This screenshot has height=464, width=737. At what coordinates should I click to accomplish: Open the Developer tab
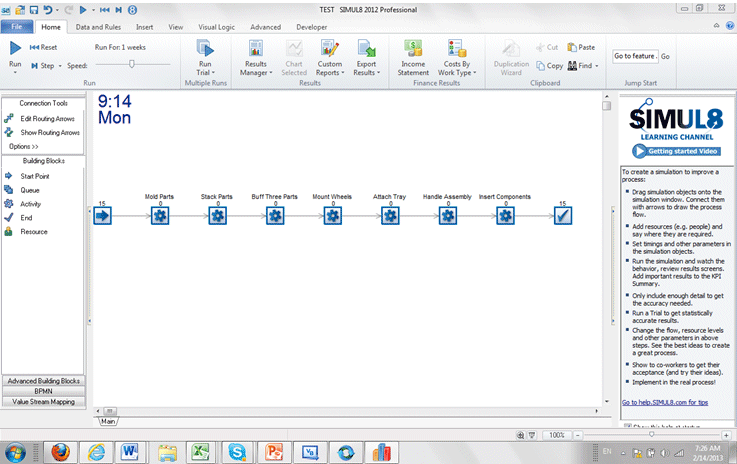coord(312,27)
